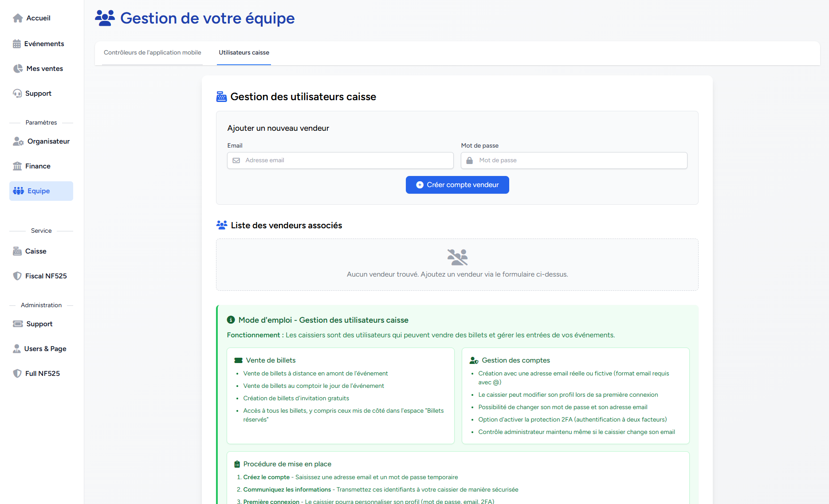The height and width of the screenshot is (504, 829).
Task: Click the crossed-out users empty-state icon
Action: click(457, 257)
